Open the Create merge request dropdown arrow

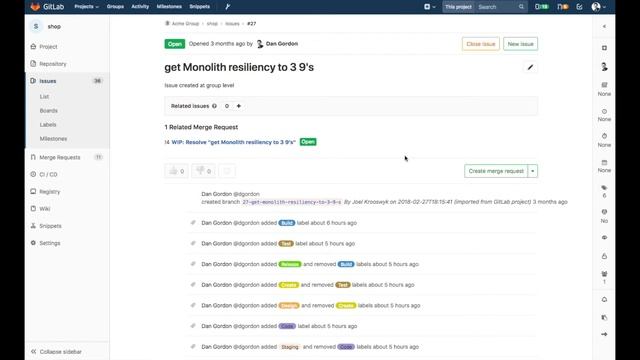[533, 171]
